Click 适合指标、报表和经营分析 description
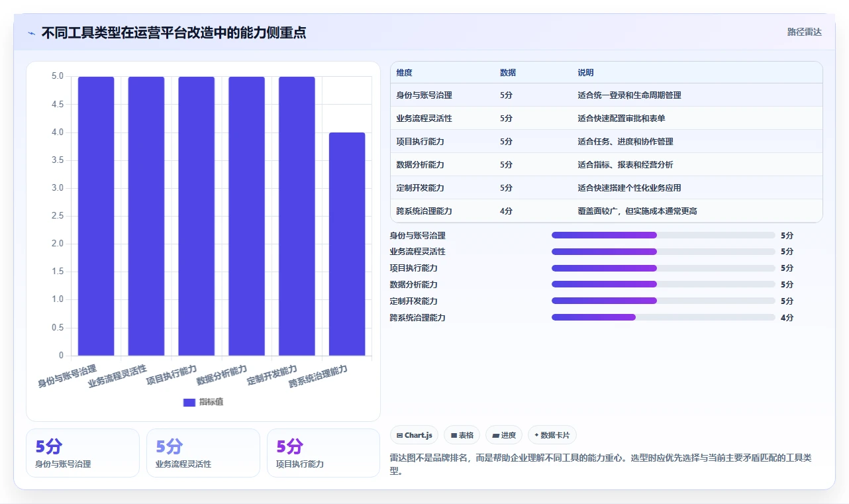The image size is (849, 504). pos(625,165)
